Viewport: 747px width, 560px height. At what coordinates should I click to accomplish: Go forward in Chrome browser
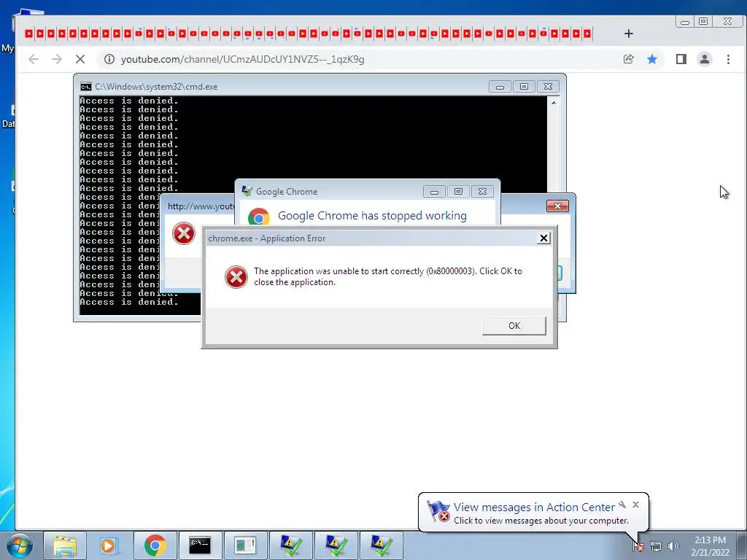coord(57,59)
